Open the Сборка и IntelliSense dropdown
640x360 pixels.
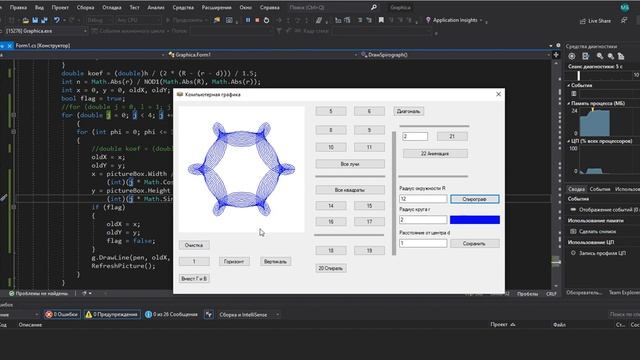click(x=248, y=315)
